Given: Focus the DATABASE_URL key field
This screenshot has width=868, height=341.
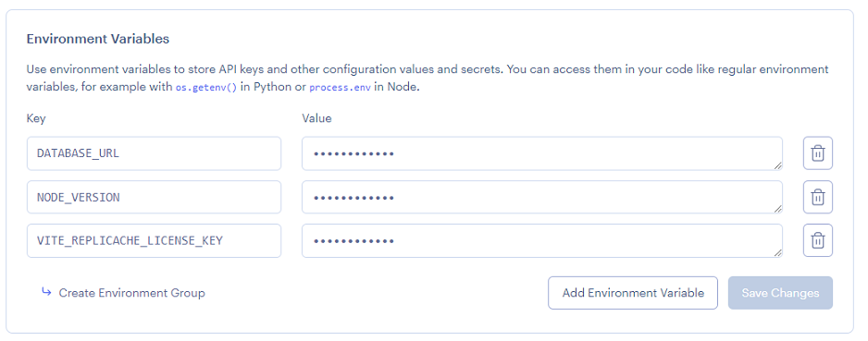Looking at the screenshot, I should click(x=154, y=153).
